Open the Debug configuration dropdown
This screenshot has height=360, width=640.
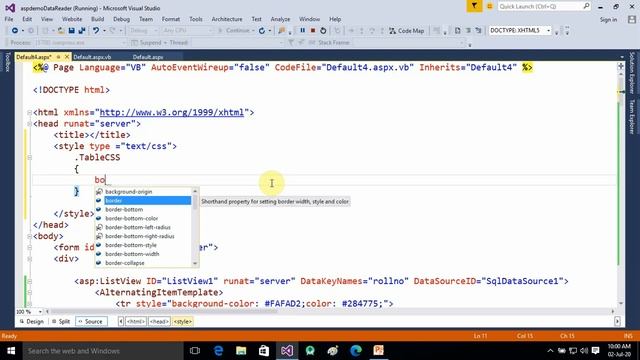(x=143, y=31)
